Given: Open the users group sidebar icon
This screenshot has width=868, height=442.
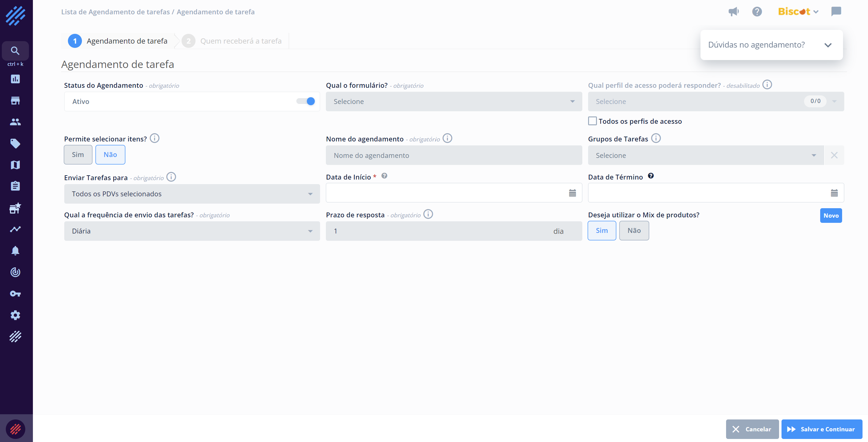Looking at the screenshot, I should pos(15,122).
